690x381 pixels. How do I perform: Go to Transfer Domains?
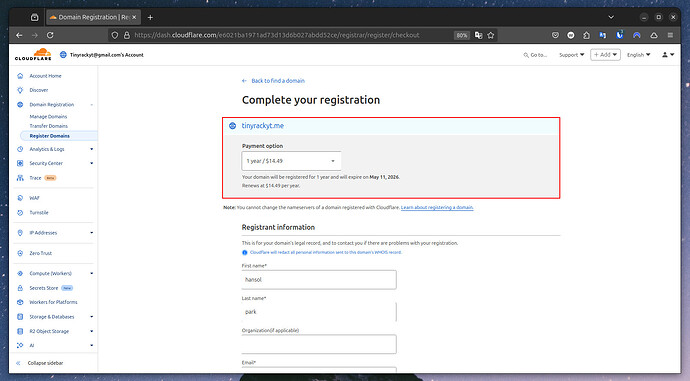click(48, 126)
